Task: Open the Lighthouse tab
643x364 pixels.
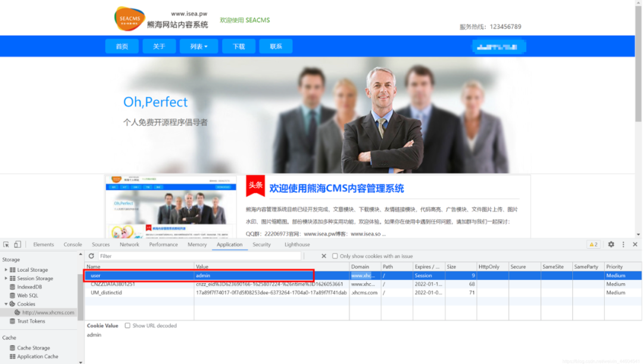Action: coord(297,244)
